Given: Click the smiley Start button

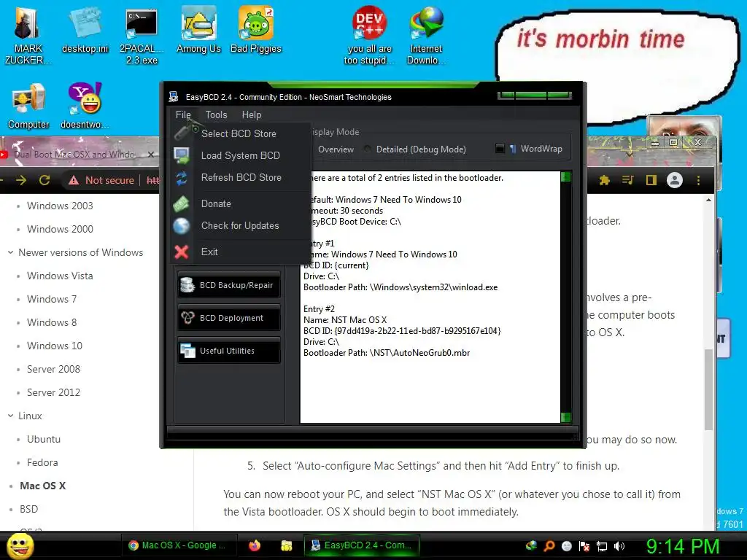Looking at the screenshot, I should coord(20,545).
